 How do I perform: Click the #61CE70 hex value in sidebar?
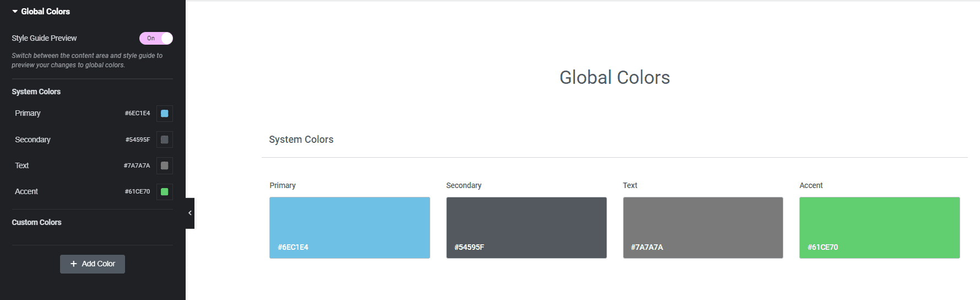137,191
